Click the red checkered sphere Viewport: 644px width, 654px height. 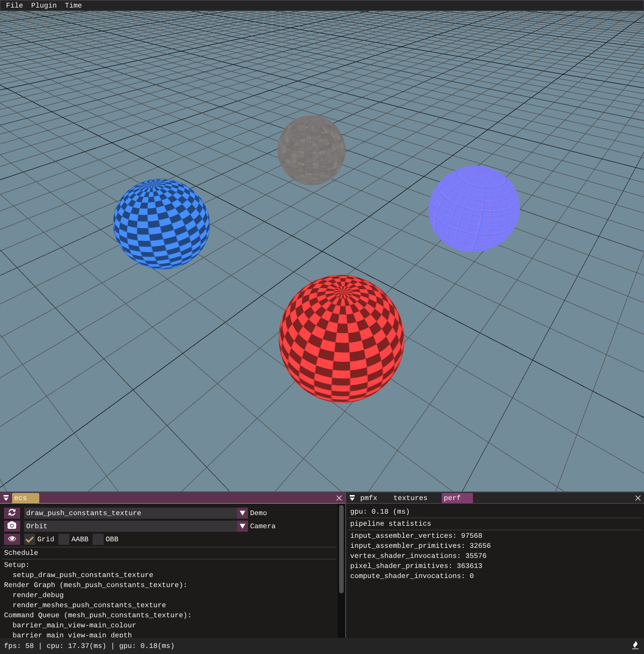tap(342, 339)
